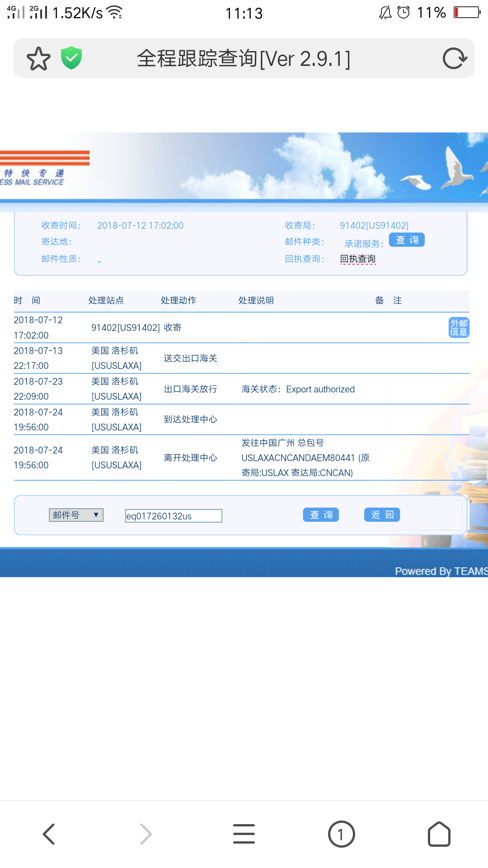Click the 处理动作 column header
The width and height of the screenshot is (488, 868).
[178, 300]
